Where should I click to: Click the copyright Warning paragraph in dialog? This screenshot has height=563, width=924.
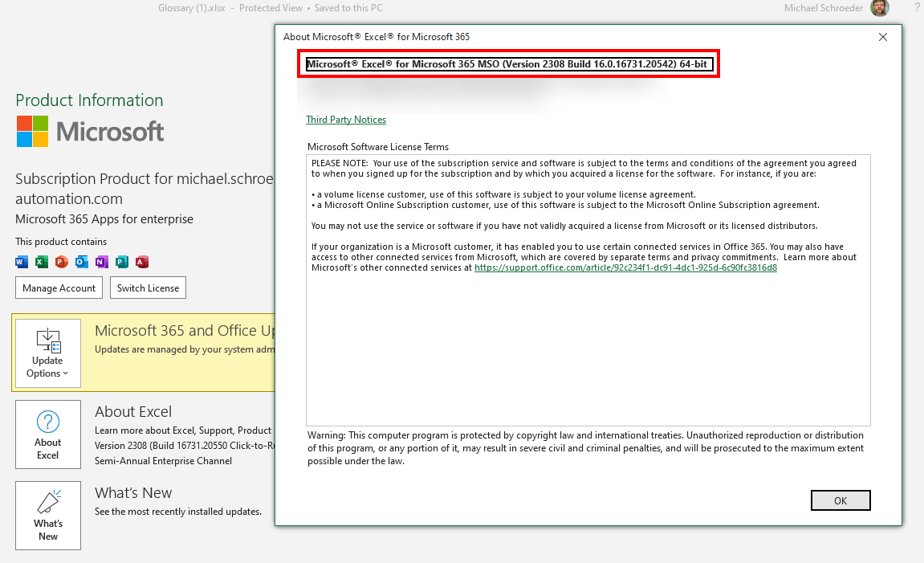point(586,448)
